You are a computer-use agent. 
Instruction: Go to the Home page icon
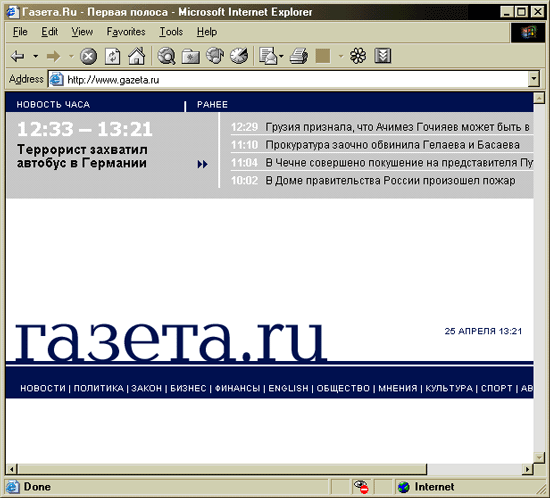[x=136, y=56]
